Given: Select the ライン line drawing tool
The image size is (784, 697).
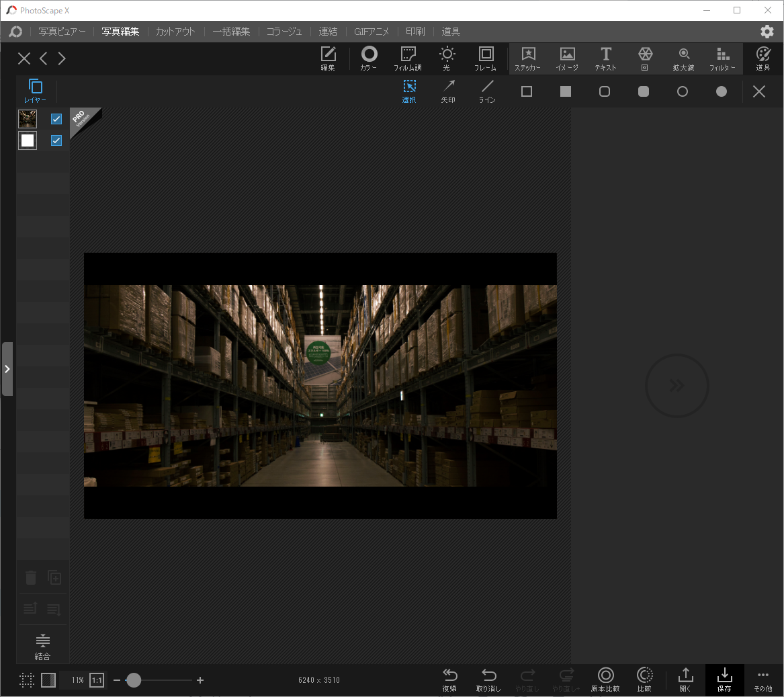Looking at the screenshot, I should point(487,91).
